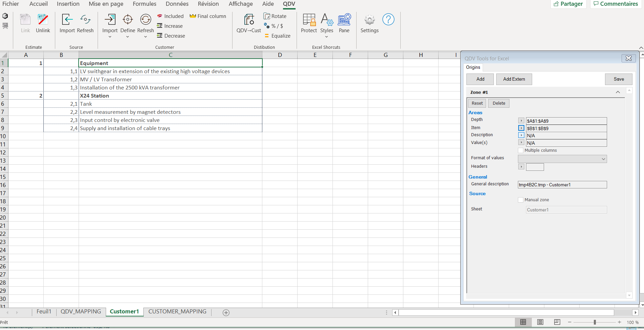
Task: Click the QDV→Cust distribution icon
Action: [249, 20]
